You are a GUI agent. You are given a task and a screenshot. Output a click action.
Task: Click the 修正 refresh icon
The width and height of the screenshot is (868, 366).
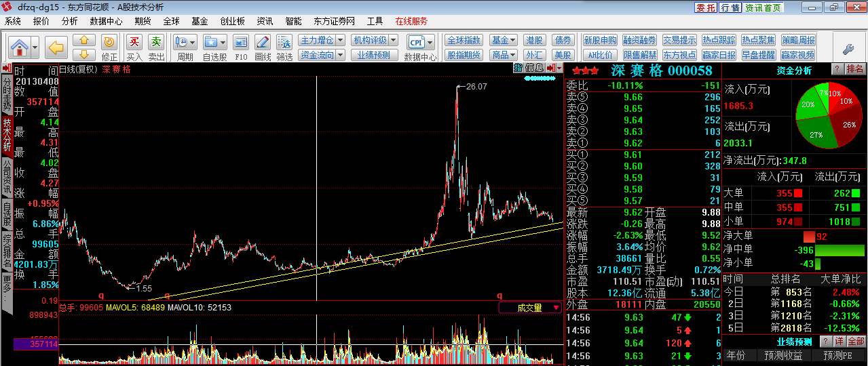(109, 42)
